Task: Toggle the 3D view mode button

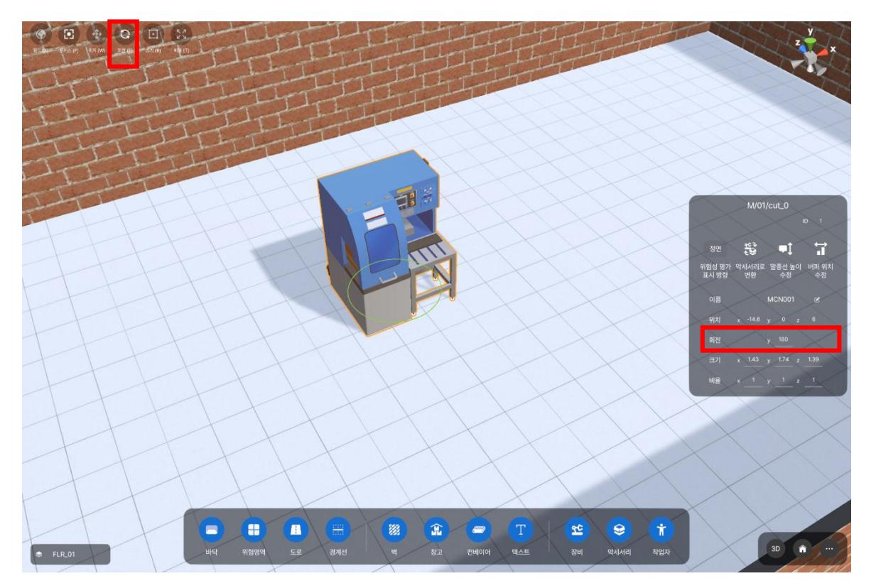Action: coord(778,549)
